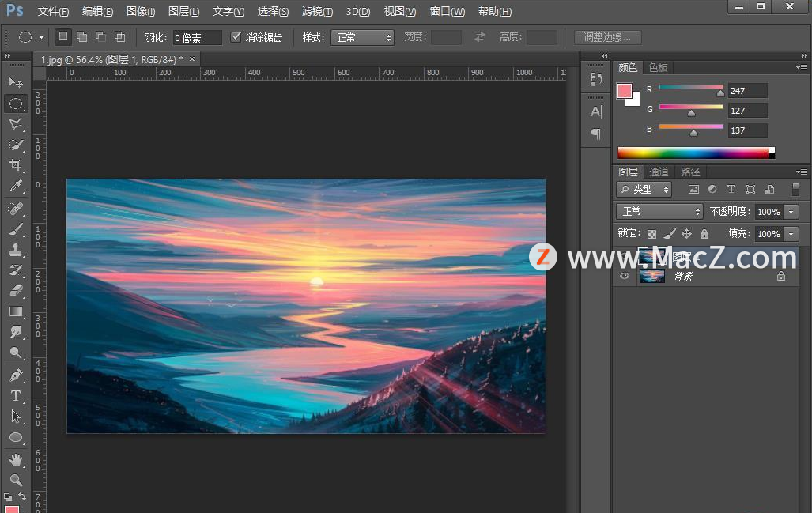Filter layers by shape layers icon
812x513 pixels.
(x=751, y=190)
